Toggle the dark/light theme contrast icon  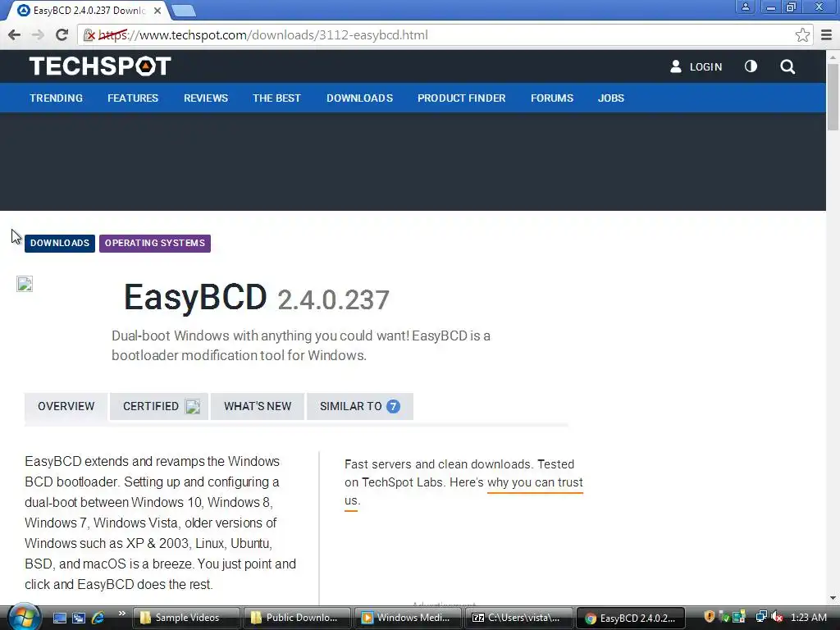[x=751, y=66]
